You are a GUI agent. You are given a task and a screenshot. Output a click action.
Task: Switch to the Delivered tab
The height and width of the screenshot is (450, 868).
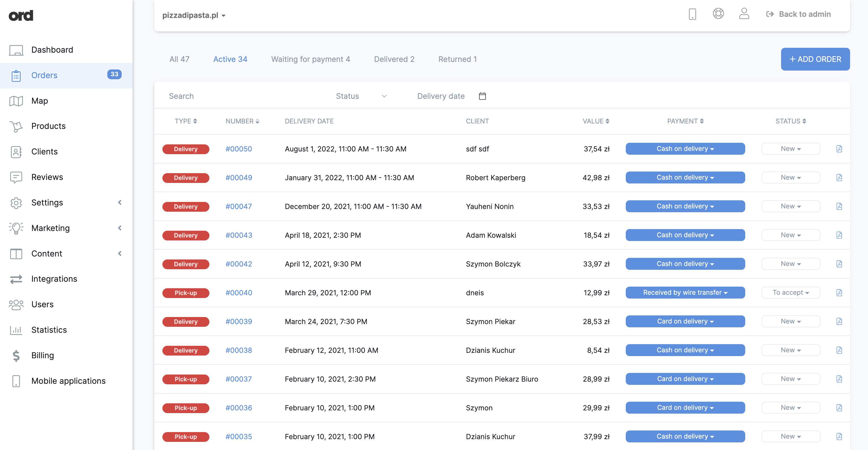(x=394, y=59)
